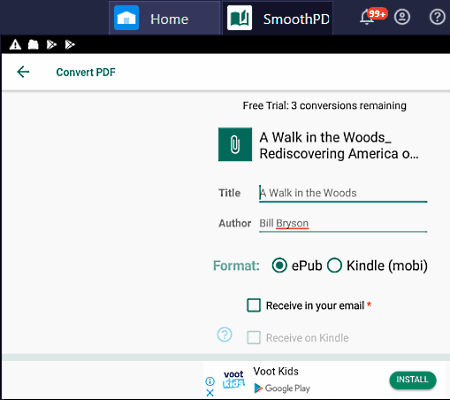This screenshot has height=400, width=450.
Task: Click the warning triangle in status bar
Action: tap(15, 44)
